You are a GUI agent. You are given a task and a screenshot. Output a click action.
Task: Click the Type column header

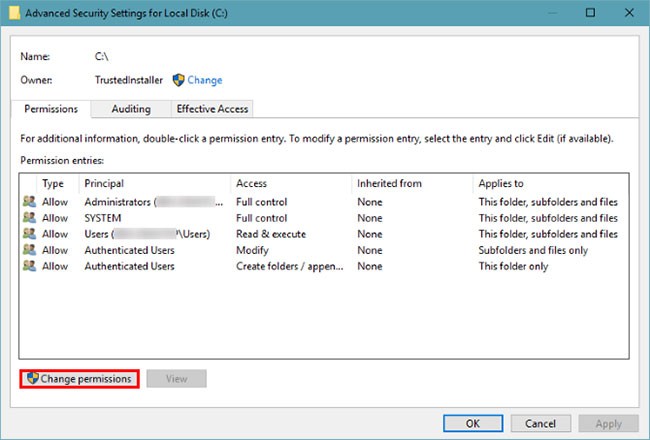click(53, 184)
